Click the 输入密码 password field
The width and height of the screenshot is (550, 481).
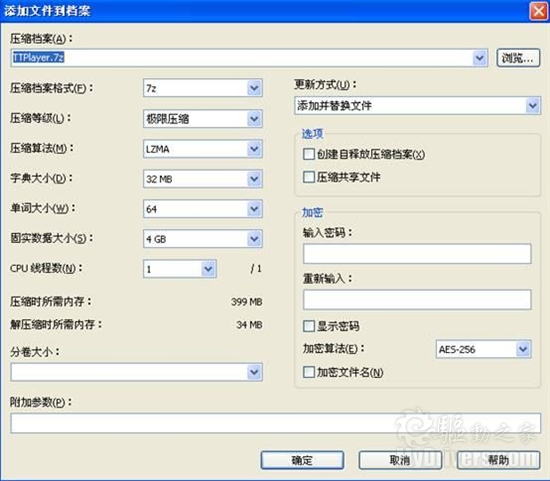417,254
